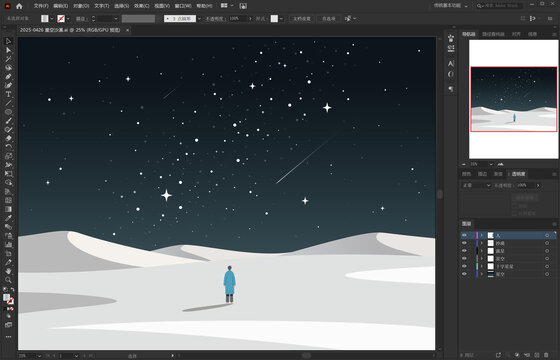Open the 对象(O) menu
Screen dimensions: 560x360
[x=81, y=6]
